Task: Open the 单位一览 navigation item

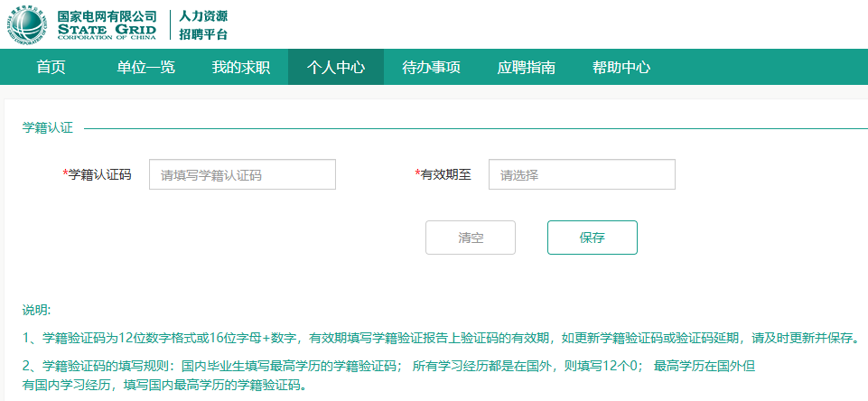Action: (x=145, y=68)
